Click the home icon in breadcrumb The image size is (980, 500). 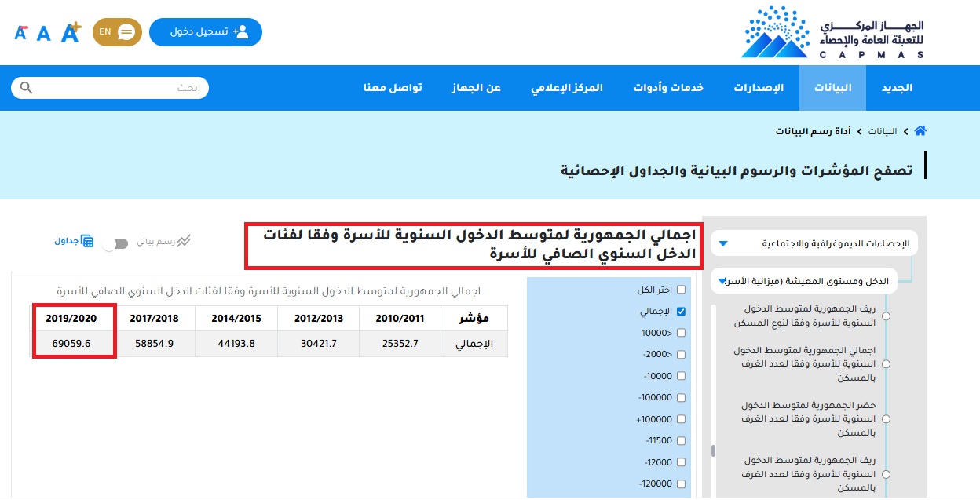tap(920, 131)
